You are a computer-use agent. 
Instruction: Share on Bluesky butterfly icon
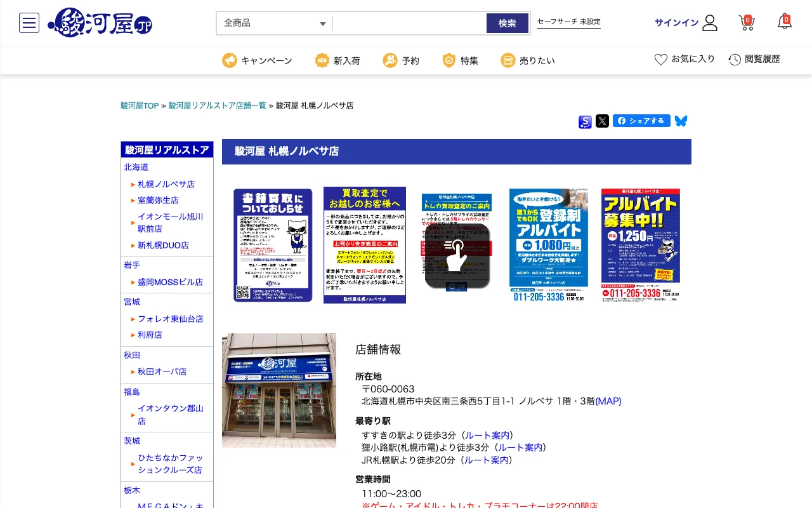click(681, 121)
